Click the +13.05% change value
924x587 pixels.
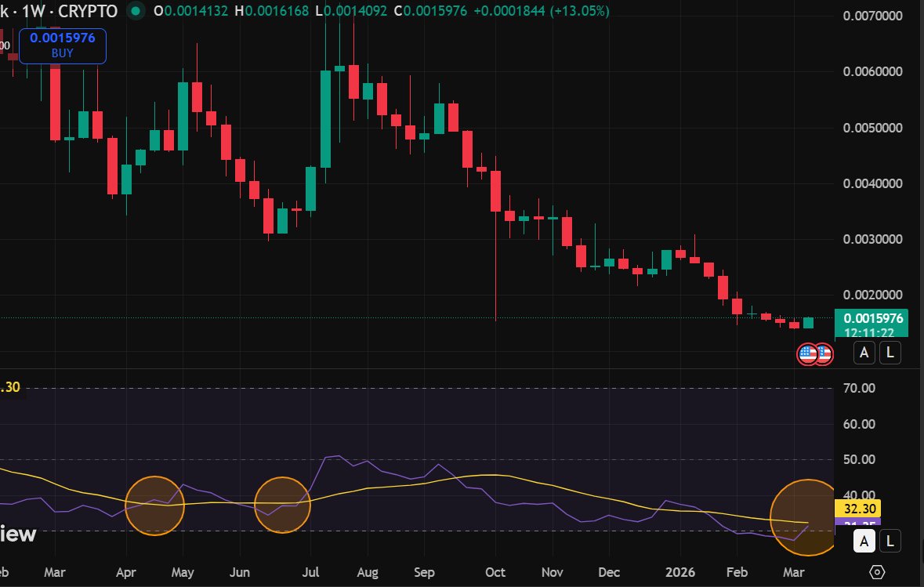click(x=579, y=11)
